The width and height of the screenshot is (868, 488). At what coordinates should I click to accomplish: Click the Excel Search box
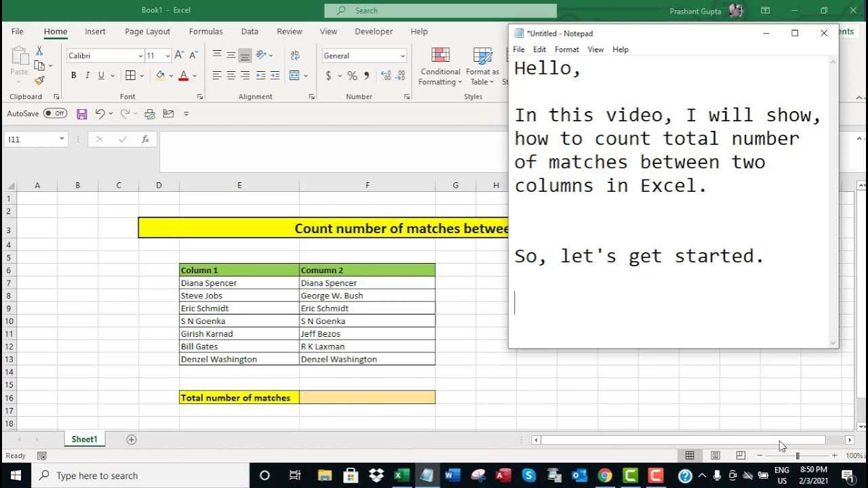(x=440, y=11)
